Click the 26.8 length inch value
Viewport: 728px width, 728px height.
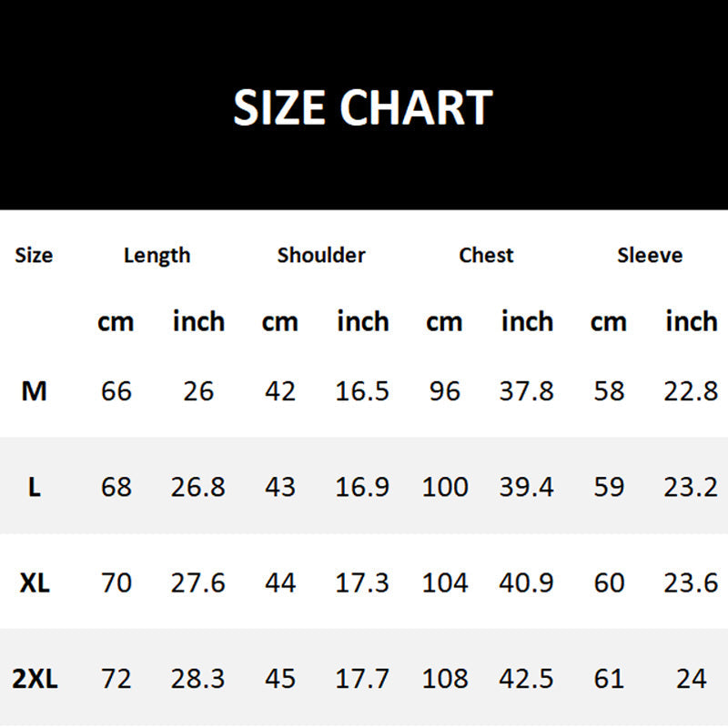coord(198,488)
